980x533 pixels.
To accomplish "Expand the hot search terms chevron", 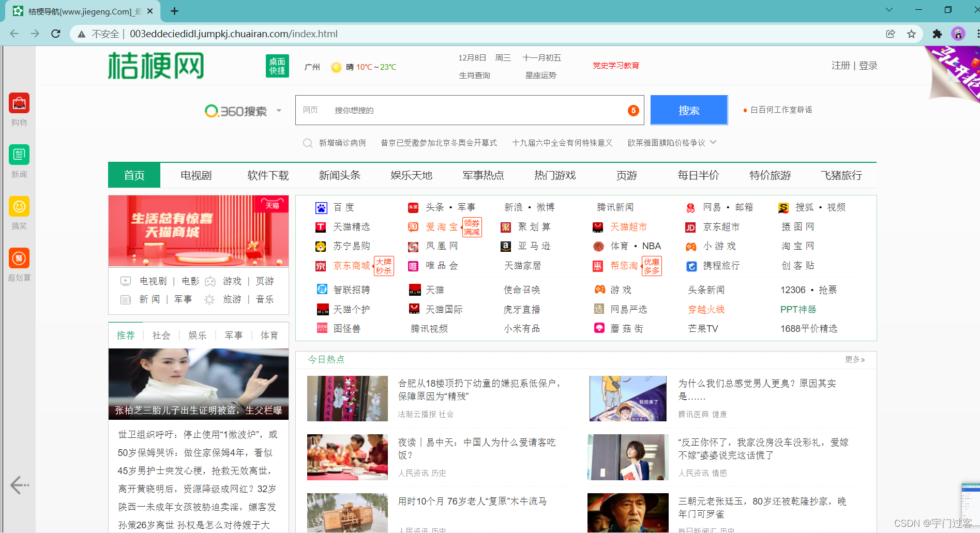I will (x=713, y=142).
